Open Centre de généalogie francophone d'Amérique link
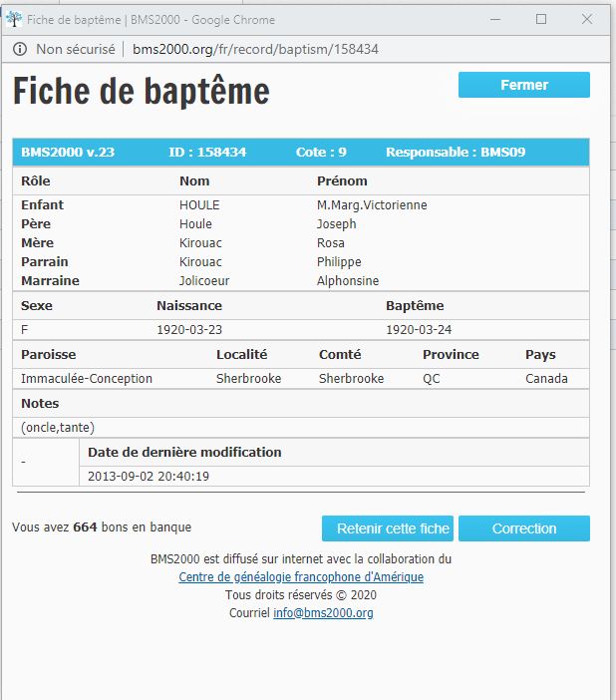616x700 pixels. click(301, 577)
